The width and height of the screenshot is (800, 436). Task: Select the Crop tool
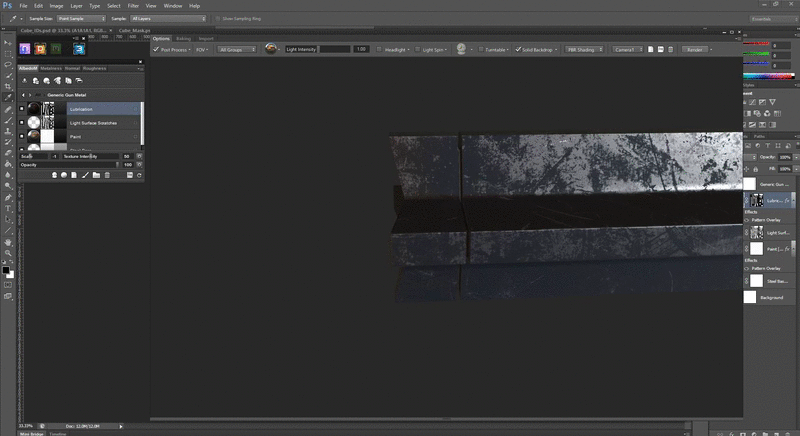(8, 87)
